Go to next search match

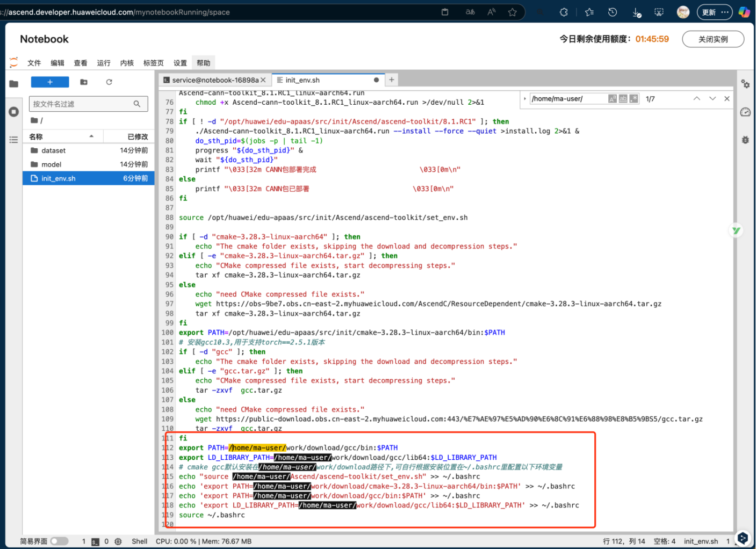(x=712, y=98)
